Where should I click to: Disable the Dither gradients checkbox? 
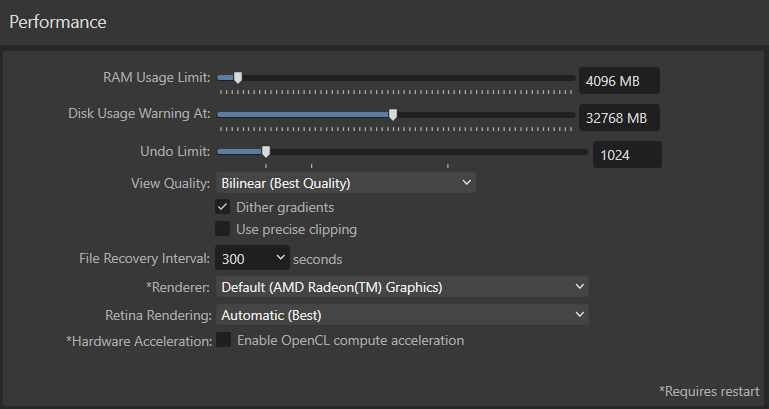223,207
